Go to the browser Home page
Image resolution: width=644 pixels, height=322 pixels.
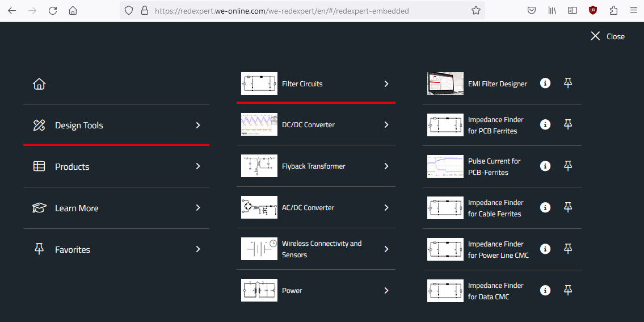point(73,11)
